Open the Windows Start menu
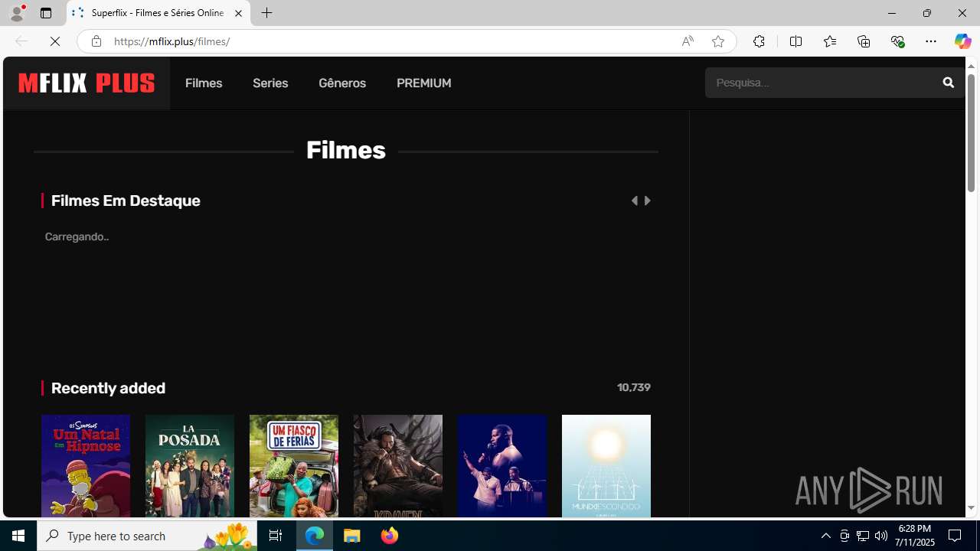 pos(18,536)
